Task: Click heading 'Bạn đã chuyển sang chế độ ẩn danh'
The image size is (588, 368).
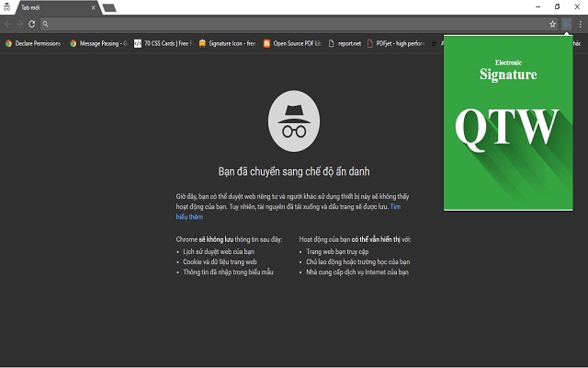Action: pyautogui.click(x=294, y=172)
